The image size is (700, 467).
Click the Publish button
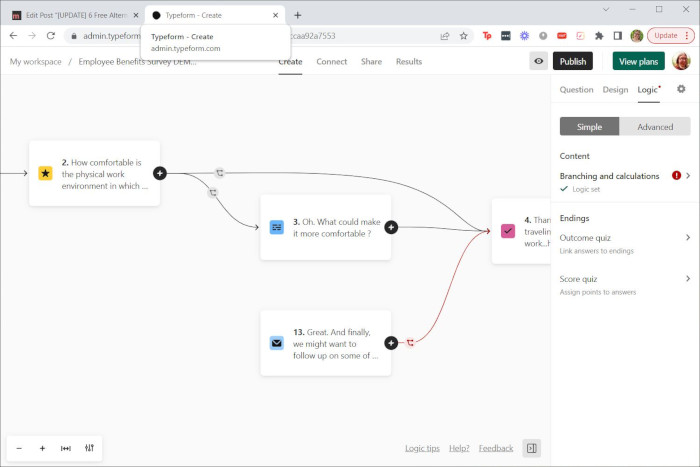[573, 61]
